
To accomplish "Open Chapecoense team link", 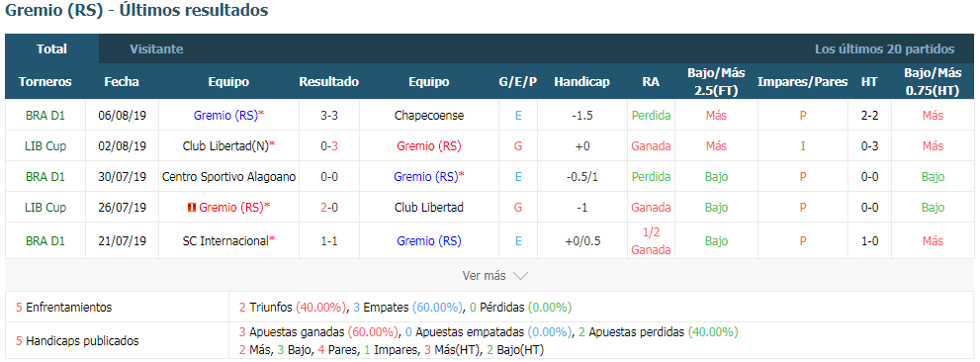I will (x=429, y=115).
